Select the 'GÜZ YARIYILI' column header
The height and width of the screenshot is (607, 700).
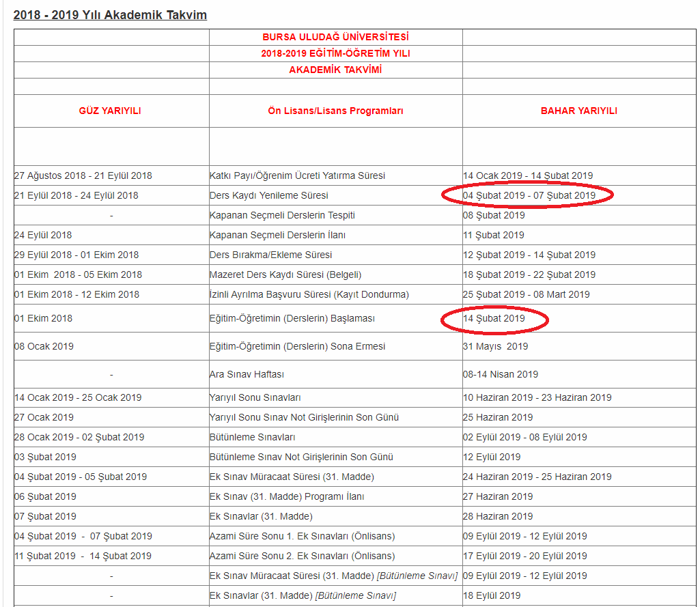pos(110,111)
